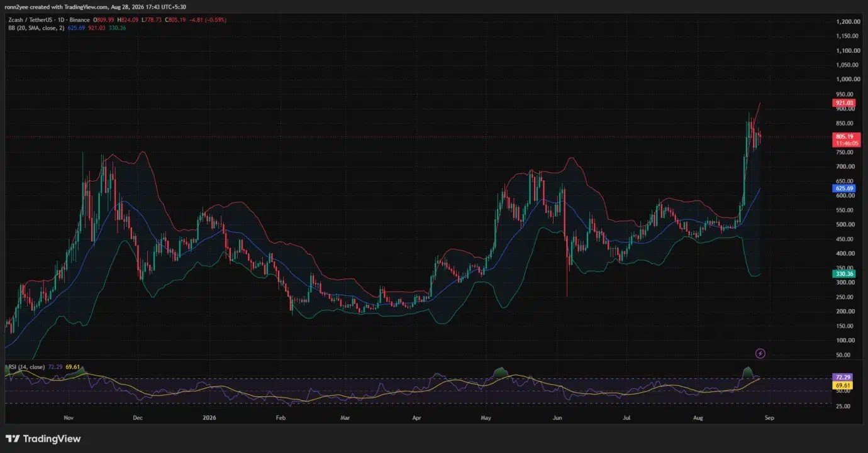Click the "ronn2yee created with TradingView.com" caption

point(55,7)
